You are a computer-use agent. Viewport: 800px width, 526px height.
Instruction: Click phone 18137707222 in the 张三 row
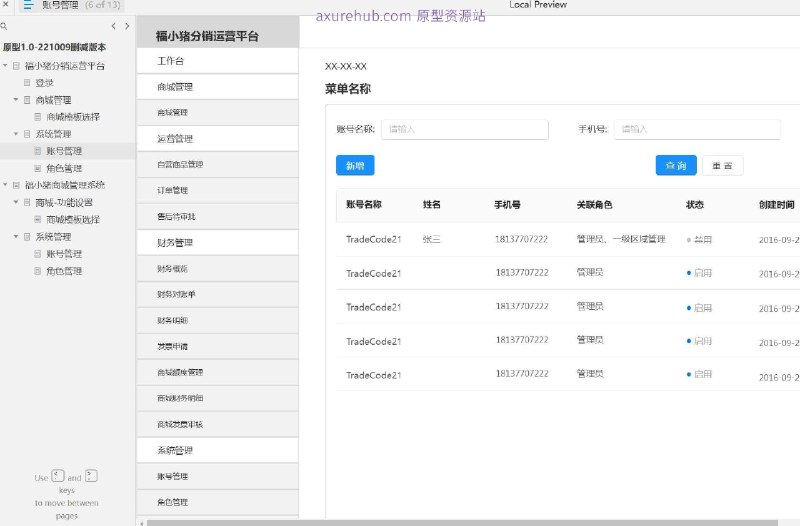521,239
